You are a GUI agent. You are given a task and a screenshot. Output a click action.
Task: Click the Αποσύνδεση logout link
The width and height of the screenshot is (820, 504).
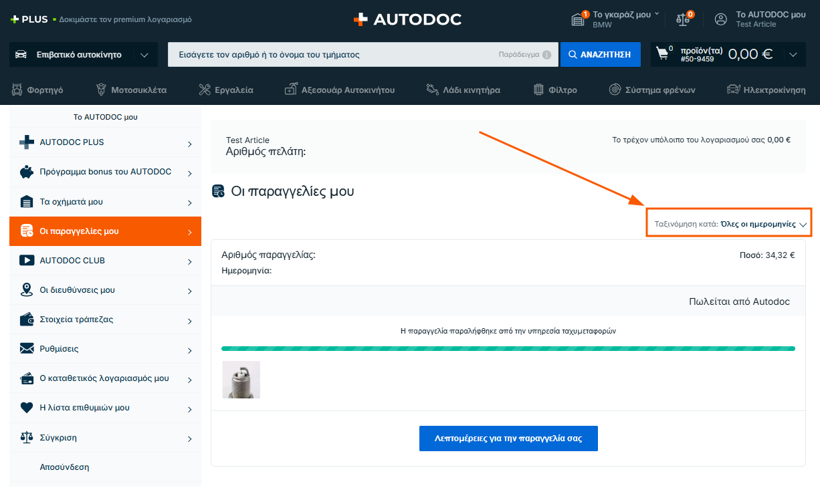tap(64, 467)
